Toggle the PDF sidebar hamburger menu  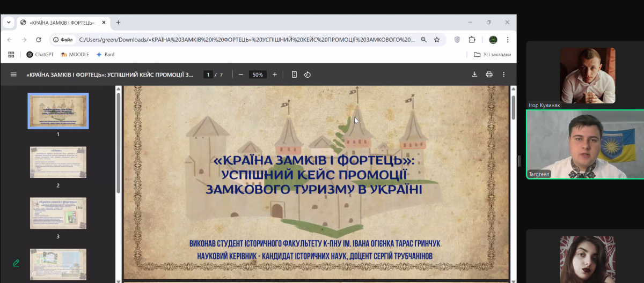tap(13, 75)
